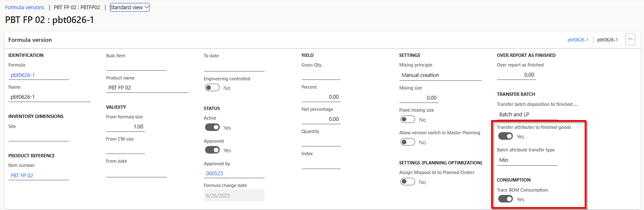Disable Trace BOM Consumption toggle
644x210 pixels.
[505, 199]
